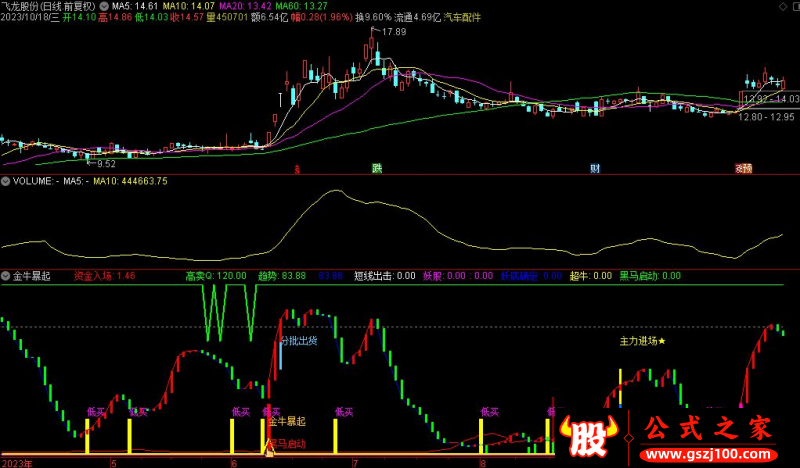Screen dimensions: 800x468
Task: Click the 12.80-12.95 gap range label
Action: tap(766, 117)
